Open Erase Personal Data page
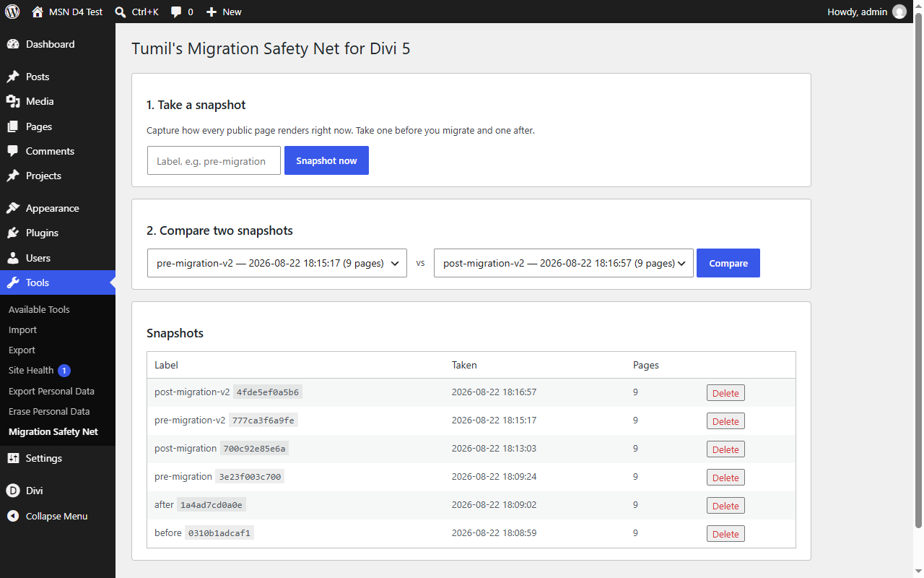This screenshot has width=924, height=578. 49,411
